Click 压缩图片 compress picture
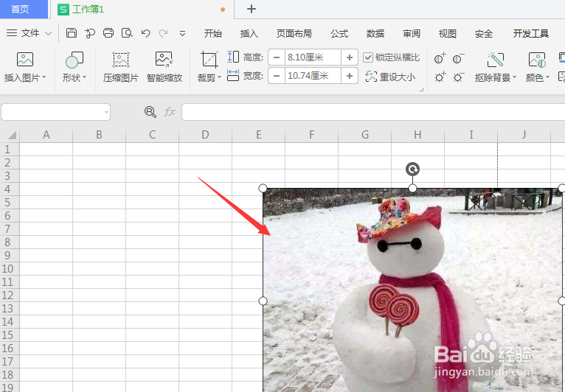565x392 pixels. 121,67
